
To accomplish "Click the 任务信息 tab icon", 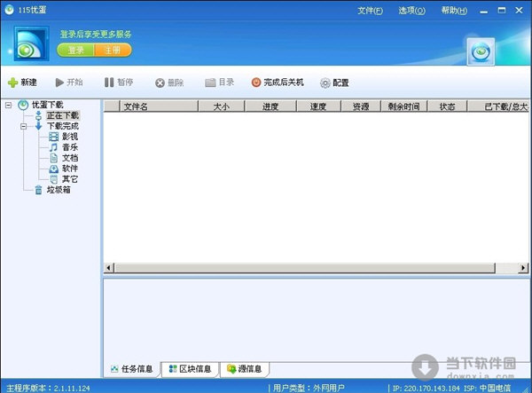I will 114,368.
